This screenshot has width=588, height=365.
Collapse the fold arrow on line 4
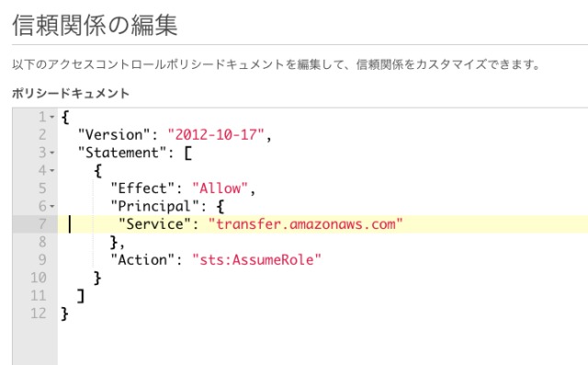[52, 171]
